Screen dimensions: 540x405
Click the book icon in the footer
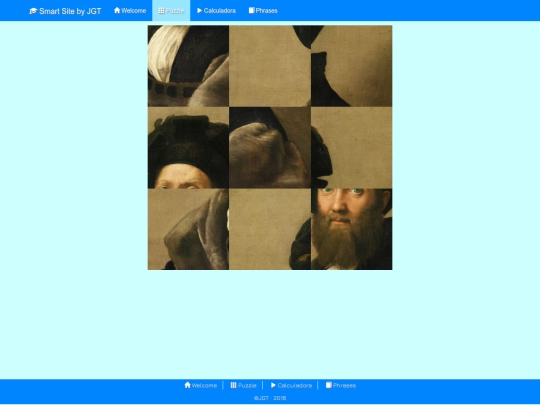[x=329, y=385]
